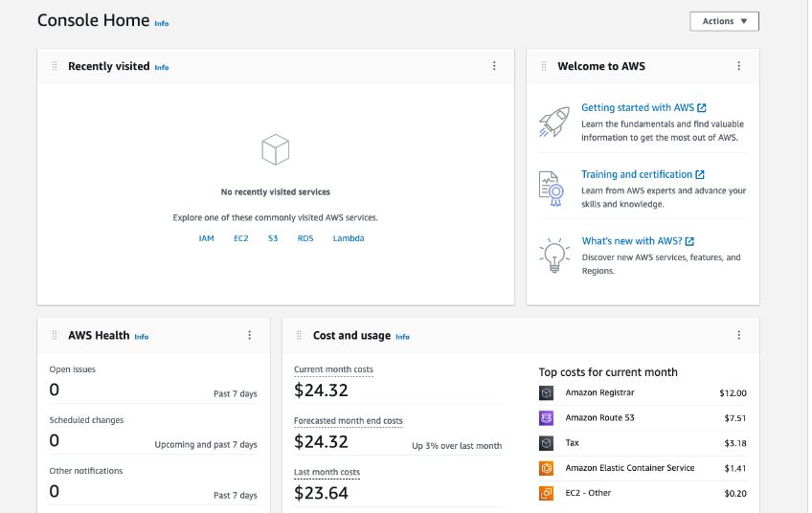Click the certificate icon beside Training and certification

point(551,189)
